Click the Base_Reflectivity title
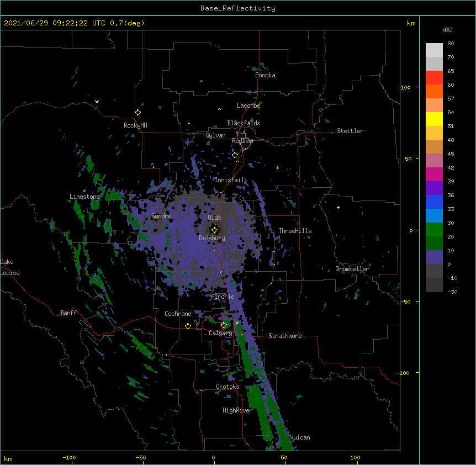This screenshot has height=465, width=476. (238, 8)
